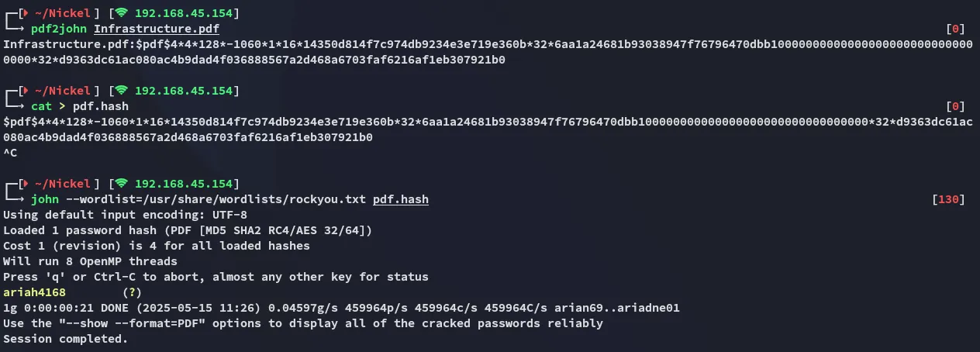
Task: Click the ^C interrupt line
Action: click(x=10, y=153)
